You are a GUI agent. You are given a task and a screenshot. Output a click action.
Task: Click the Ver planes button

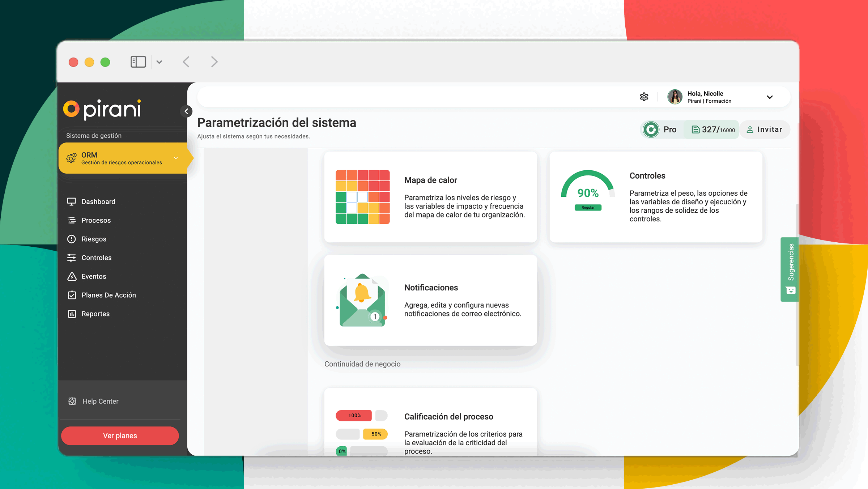[120, 435]
